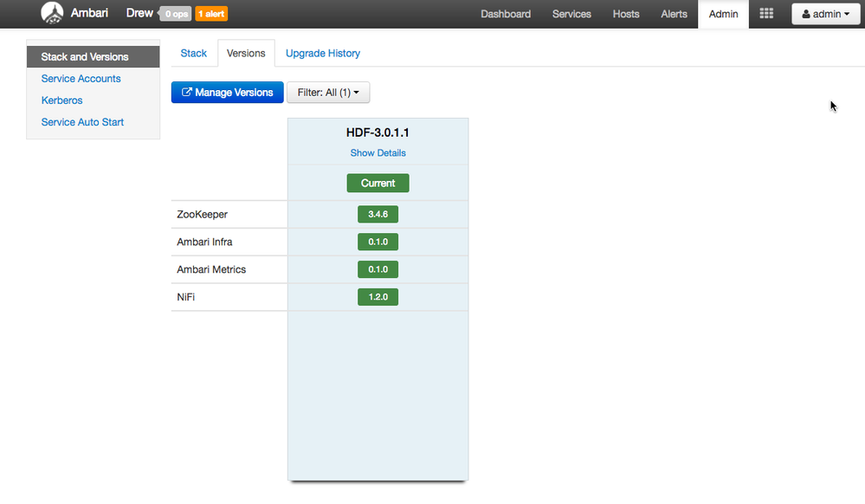Click Show Details under HDF-3.0.1.1
The image size is (865, 504).
tap(378, 153)
